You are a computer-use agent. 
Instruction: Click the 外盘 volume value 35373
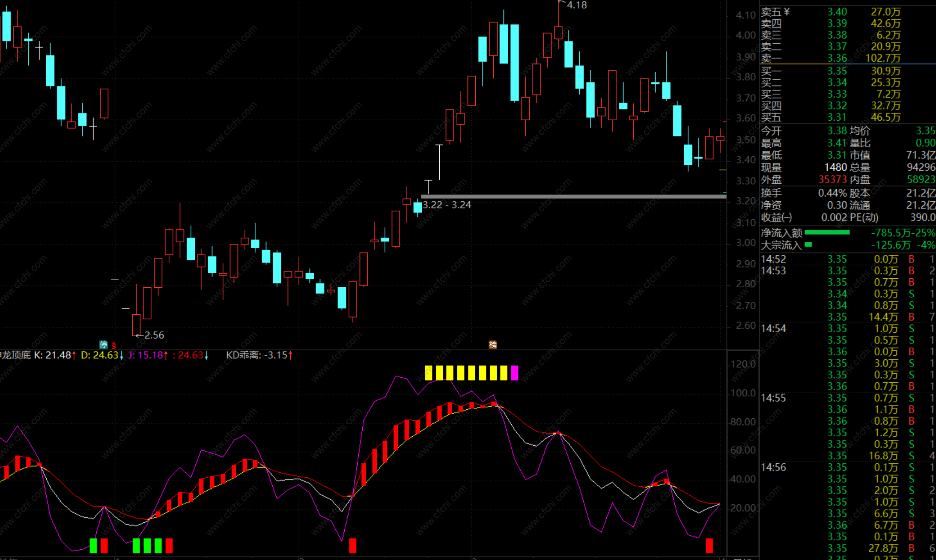pos(832,179)
